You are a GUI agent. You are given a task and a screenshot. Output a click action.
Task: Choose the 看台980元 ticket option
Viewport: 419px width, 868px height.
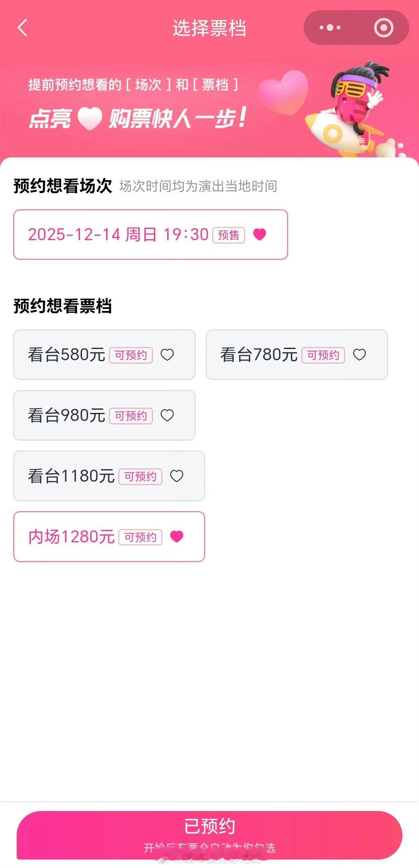pyautogui.click(x=104, y=416)
